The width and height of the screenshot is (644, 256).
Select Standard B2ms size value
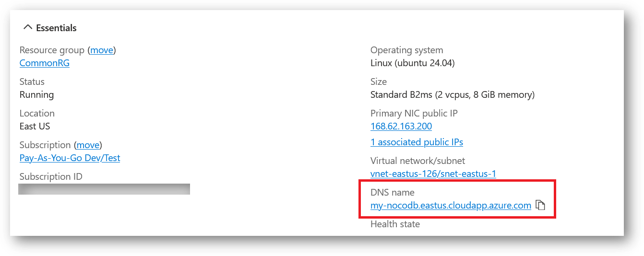[453, 94]
